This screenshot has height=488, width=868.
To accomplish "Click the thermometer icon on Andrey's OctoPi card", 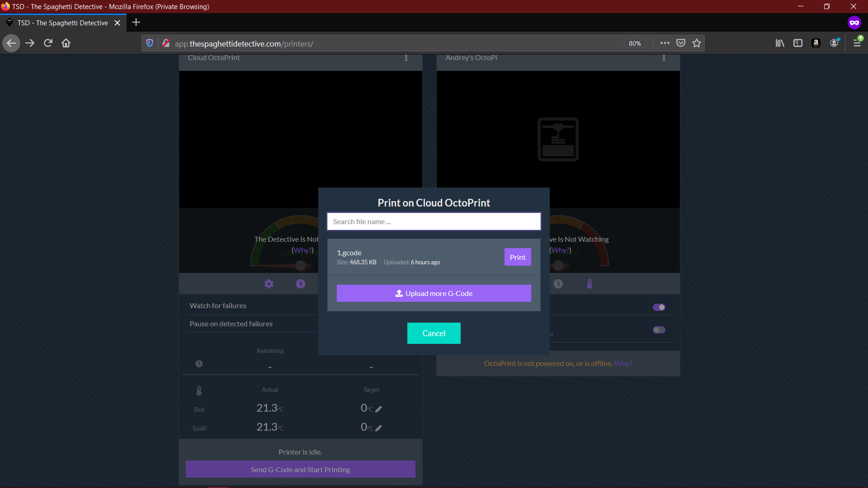I will [x=590, y=284].
